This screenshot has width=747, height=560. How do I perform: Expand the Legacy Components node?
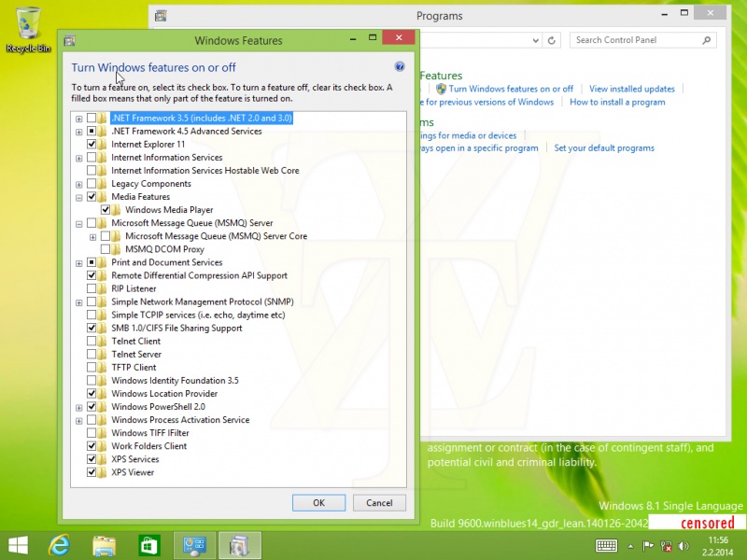(x=79, y=184)
